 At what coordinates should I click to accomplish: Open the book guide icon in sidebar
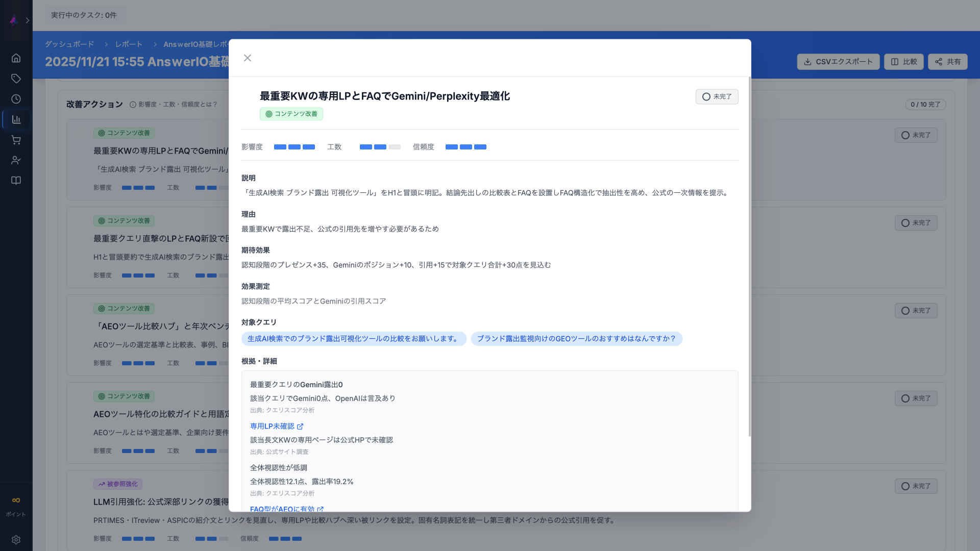(x=16, y=181)
